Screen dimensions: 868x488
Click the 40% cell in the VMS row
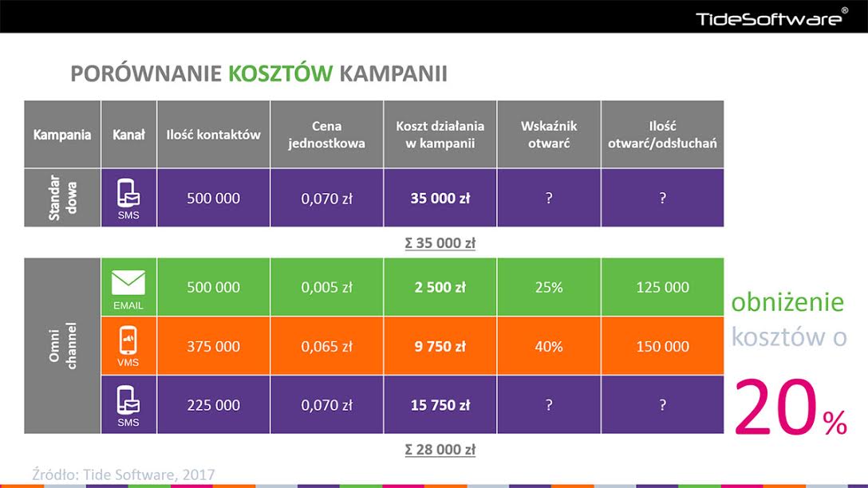click(549, 346)
